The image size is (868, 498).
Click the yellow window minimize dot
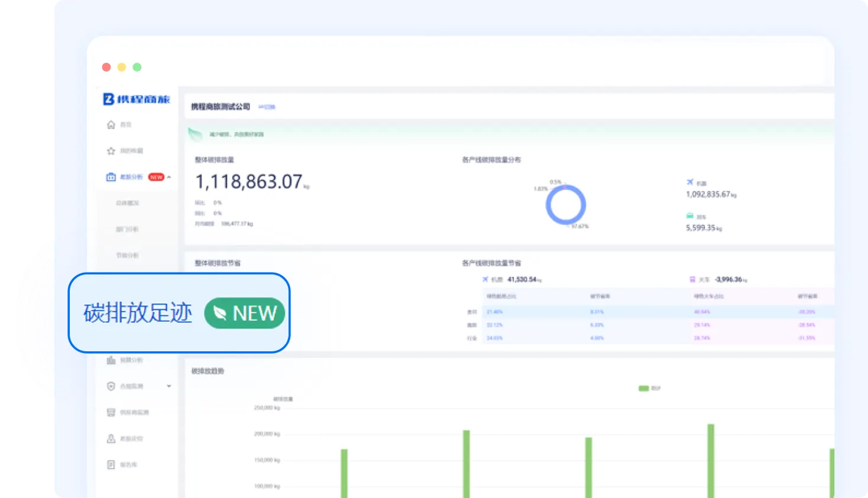point(122,67)
